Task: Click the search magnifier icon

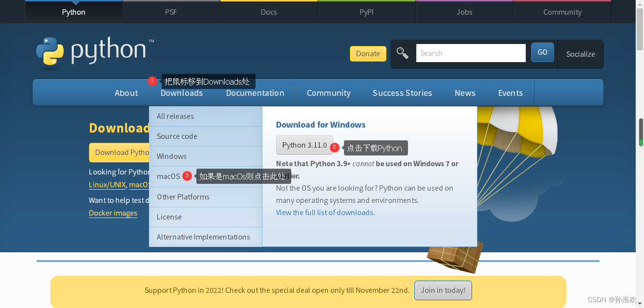Action: pos(402,53)
